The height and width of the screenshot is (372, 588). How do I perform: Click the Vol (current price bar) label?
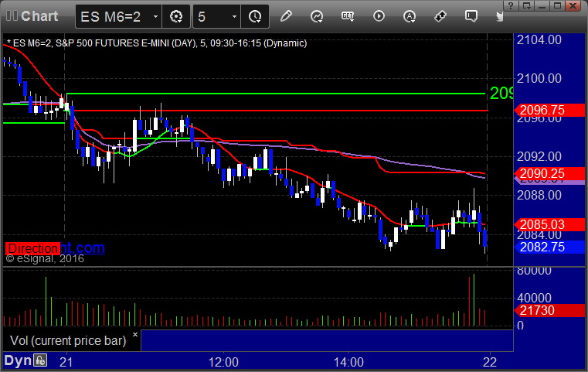(68, 340)
